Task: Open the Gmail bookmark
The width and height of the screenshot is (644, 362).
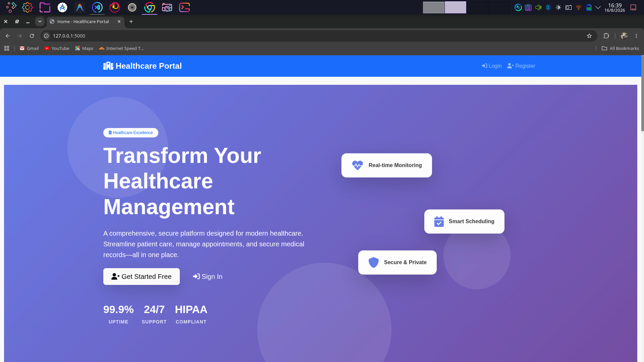Action: [29, 49]
